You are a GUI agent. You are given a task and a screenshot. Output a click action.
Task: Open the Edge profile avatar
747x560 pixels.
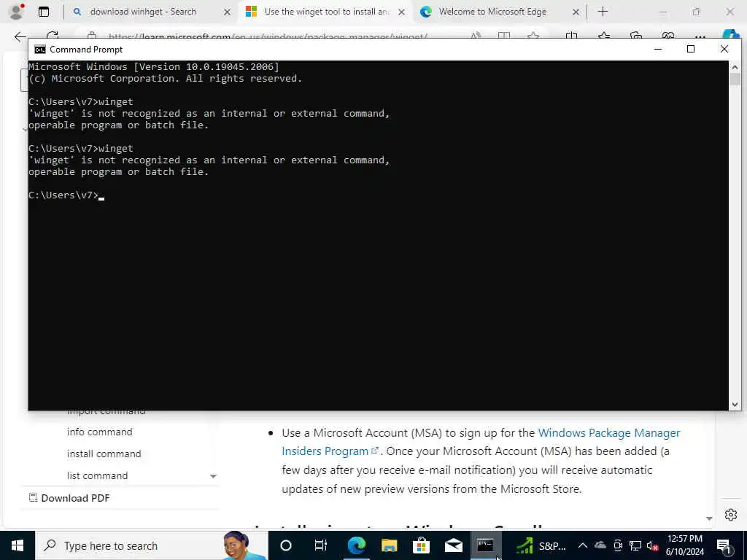(x=16, y=12)
